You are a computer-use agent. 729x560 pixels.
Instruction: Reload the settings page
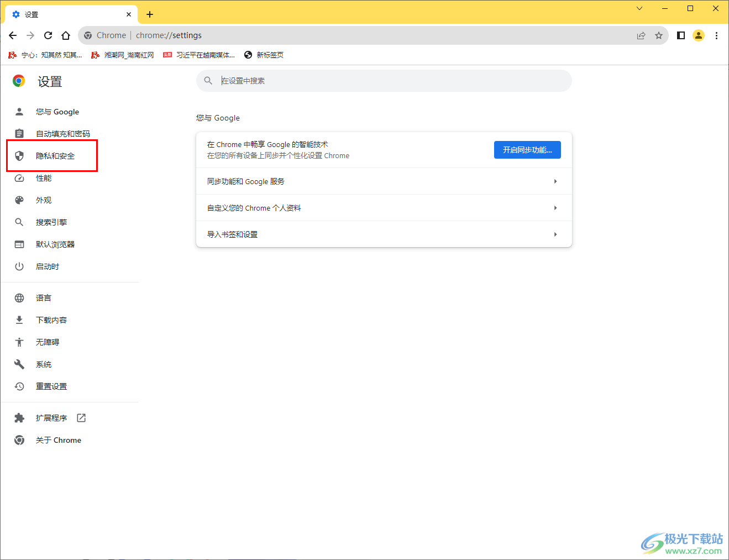[x=48, y=35]
